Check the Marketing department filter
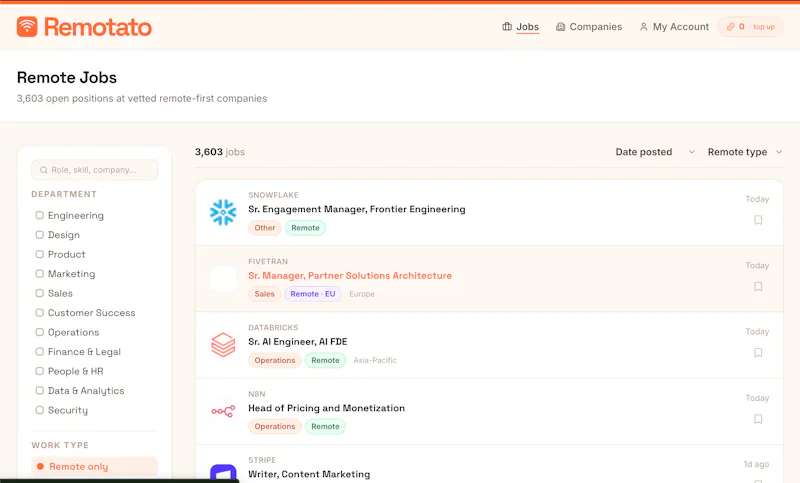Screen dimensions: 800x483 click(x=39, y=273)
